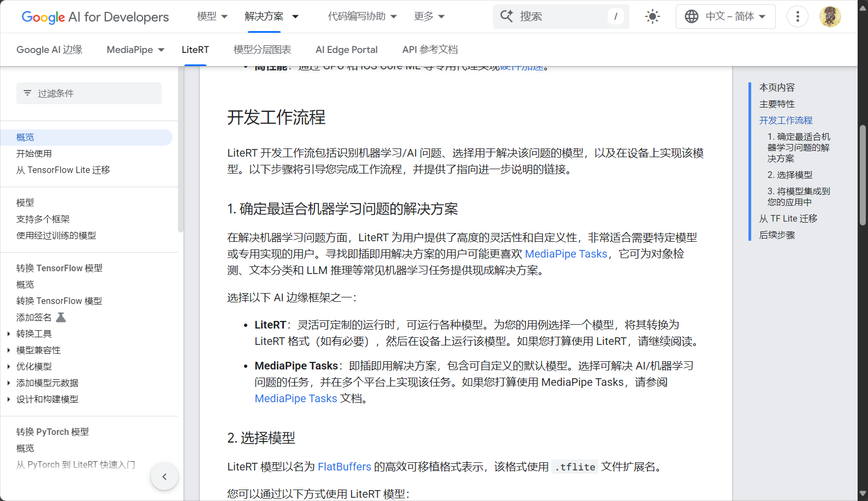Open the AI Edge Portal tab
Image resolution: width=868 pixels, height=501 pixels.
[x=347, y=50]
